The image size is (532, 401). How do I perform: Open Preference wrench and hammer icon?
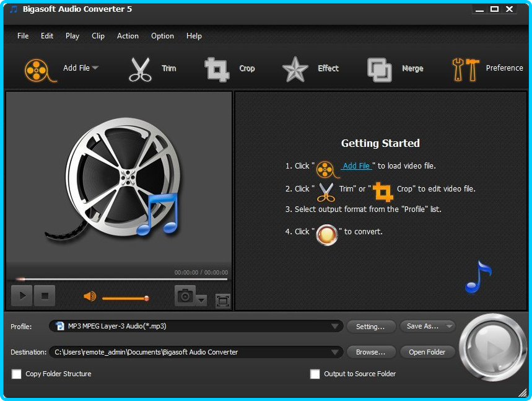pyautogui.click(x=466, y=69)
